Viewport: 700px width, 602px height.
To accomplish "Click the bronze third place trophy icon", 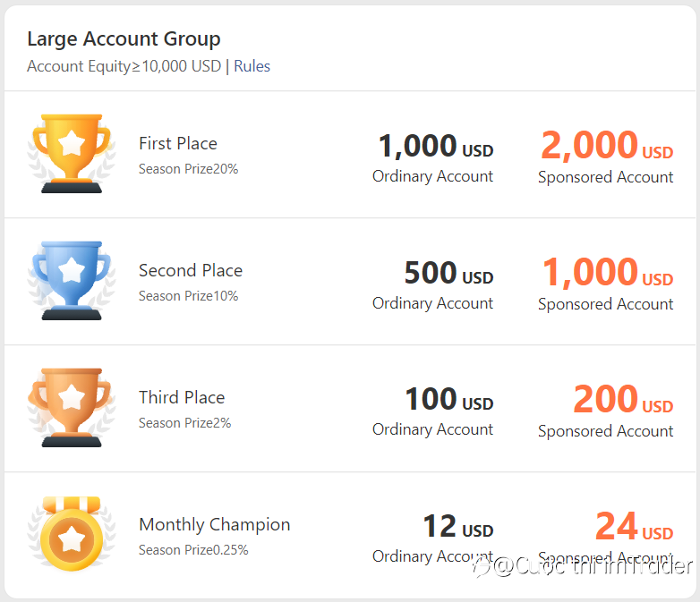I will (x=72, y=407).
